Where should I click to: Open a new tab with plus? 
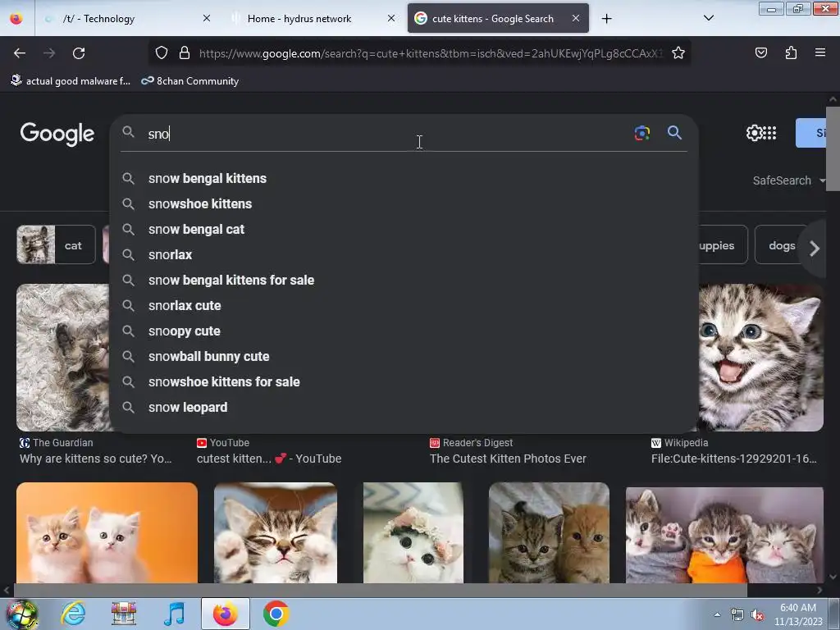606,19
